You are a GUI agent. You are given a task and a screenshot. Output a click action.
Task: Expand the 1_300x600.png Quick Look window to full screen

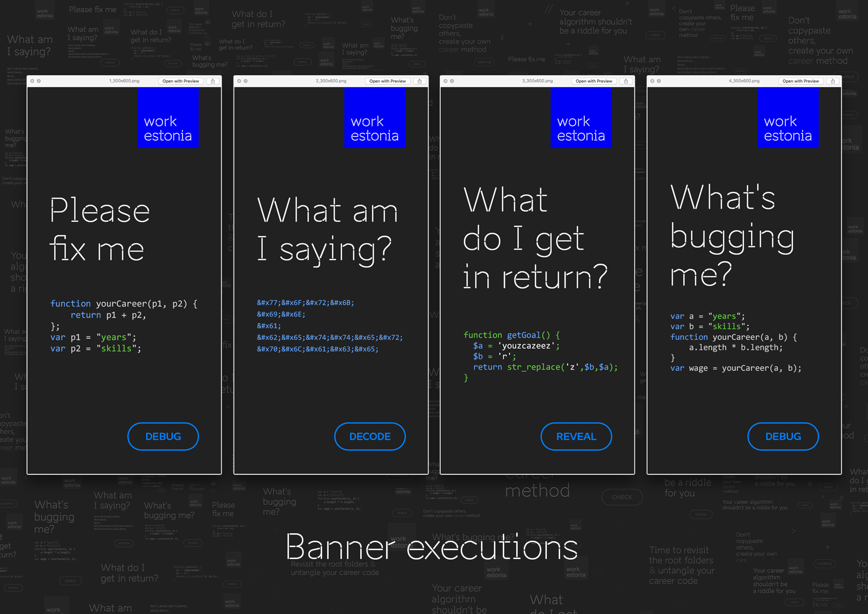coord(39,81)
